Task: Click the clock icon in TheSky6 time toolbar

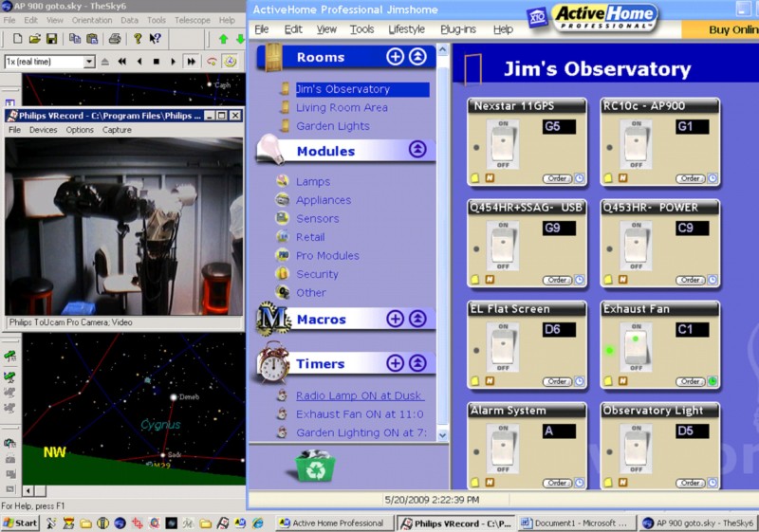Action: point(231,62)
